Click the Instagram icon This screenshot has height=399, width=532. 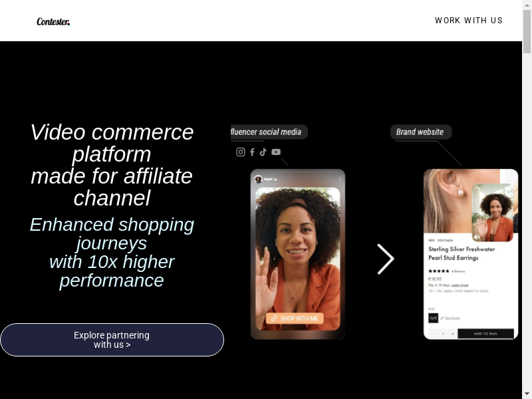(x=241, y=152)
